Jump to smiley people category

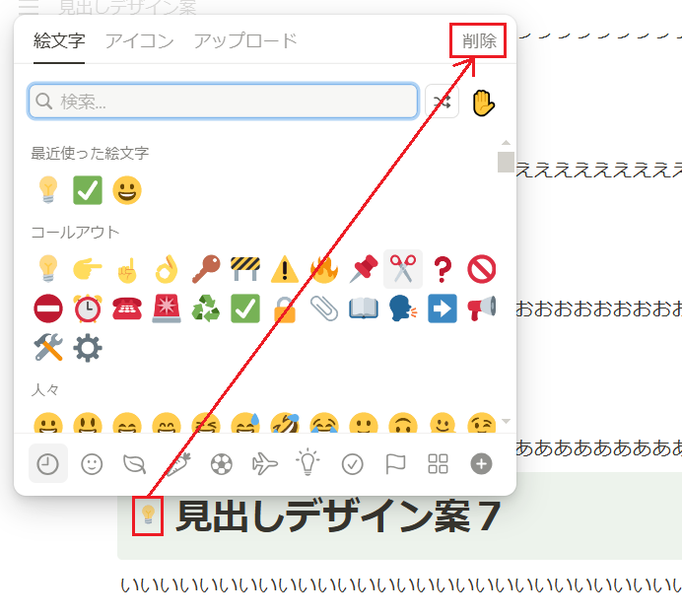pos(92,464)
